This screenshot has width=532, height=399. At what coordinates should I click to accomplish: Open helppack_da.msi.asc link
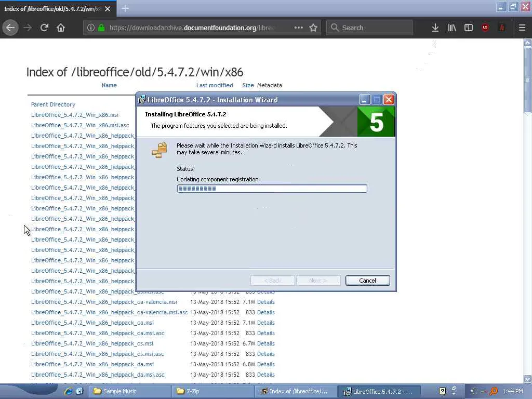98,375
